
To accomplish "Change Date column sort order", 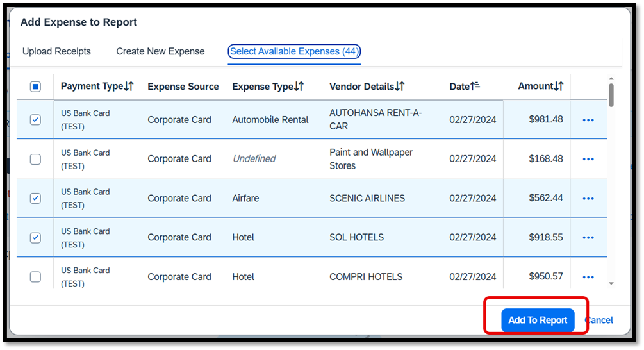I will pos(476,87).
